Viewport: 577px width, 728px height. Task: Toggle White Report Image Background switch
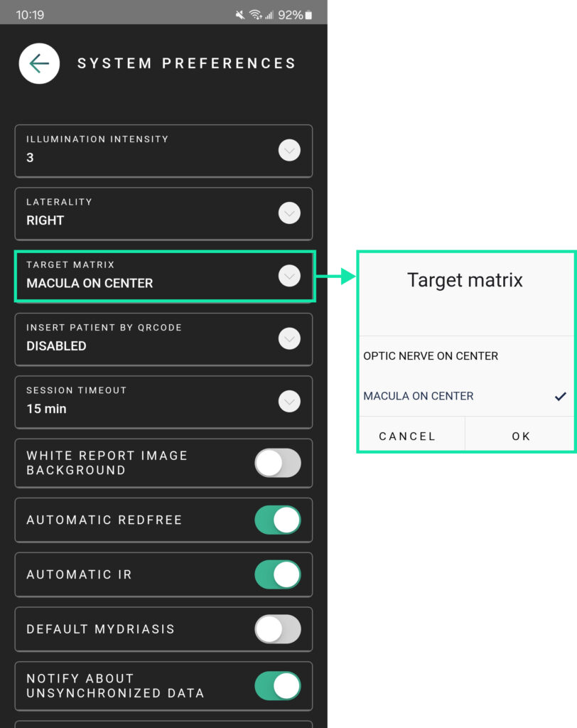click(278, 463)
